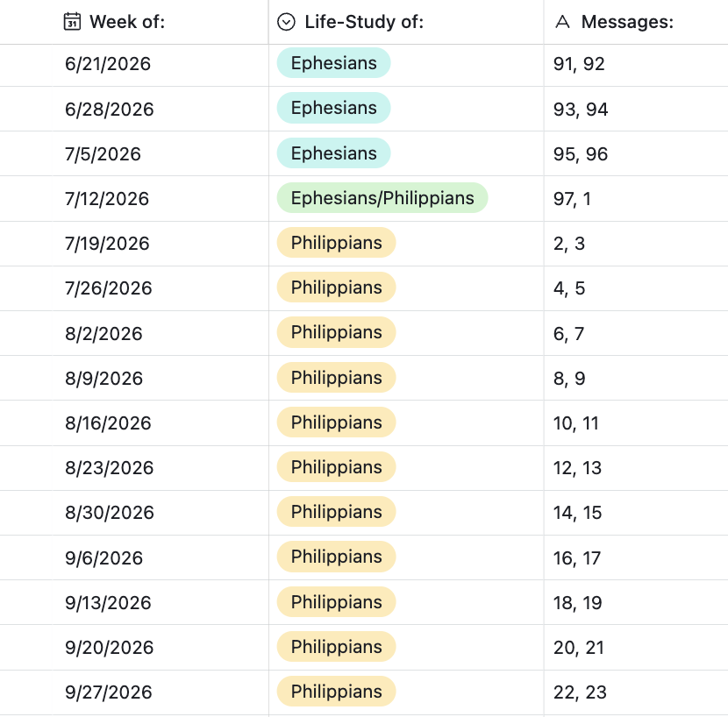Open the Philippians tag in the 8/9/2026 row
The width and height of the screenshot is (728, 717).
[337, 378]
